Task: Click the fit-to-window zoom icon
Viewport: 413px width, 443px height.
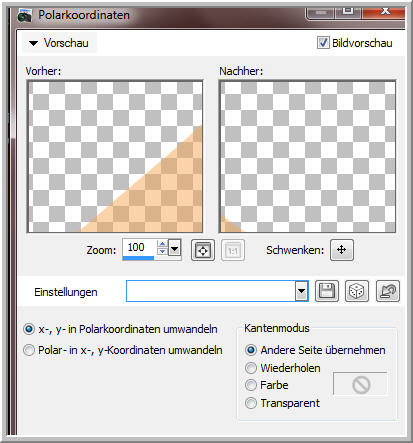Action: (203, 250)
